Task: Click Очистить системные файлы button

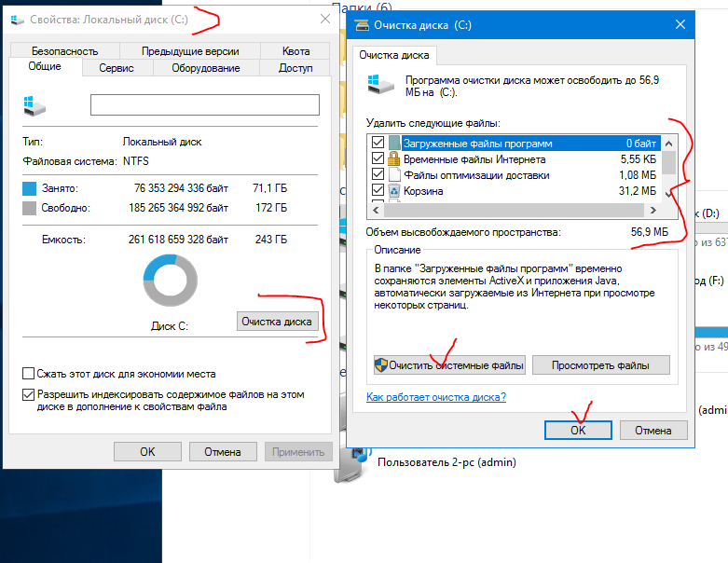Action: (x=449, y=365)
